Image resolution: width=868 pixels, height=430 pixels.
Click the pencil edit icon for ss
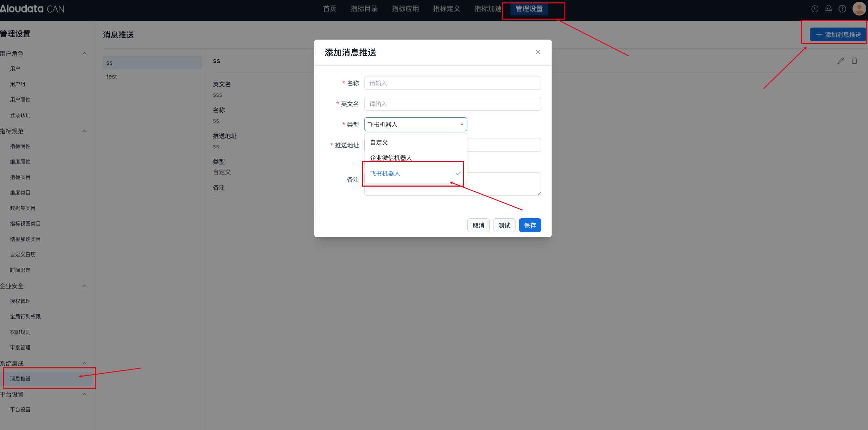[840, 61]
